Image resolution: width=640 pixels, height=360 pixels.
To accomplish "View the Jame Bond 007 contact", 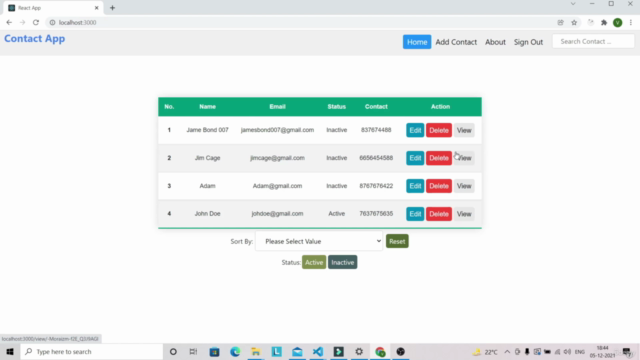I will coord(464,130).
